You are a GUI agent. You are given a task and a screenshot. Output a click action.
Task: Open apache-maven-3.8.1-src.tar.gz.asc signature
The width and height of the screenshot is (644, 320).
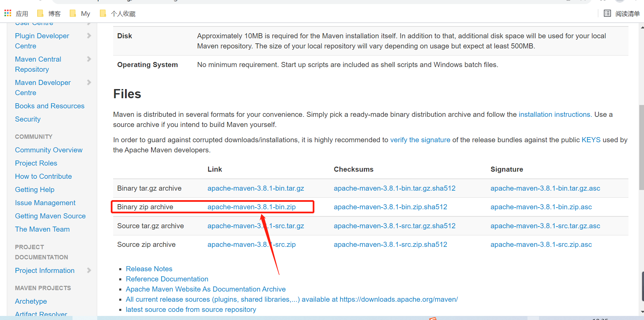coord(545,226)
